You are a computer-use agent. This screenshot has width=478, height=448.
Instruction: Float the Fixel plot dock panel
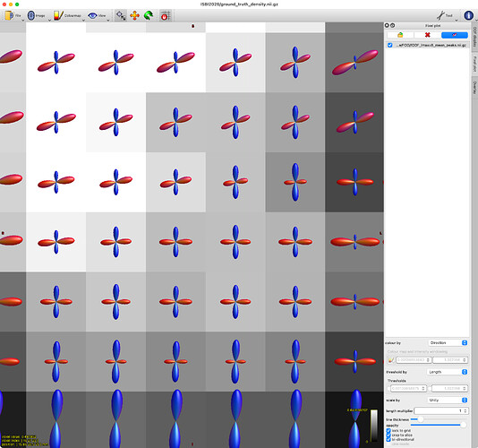click(393, 25)
